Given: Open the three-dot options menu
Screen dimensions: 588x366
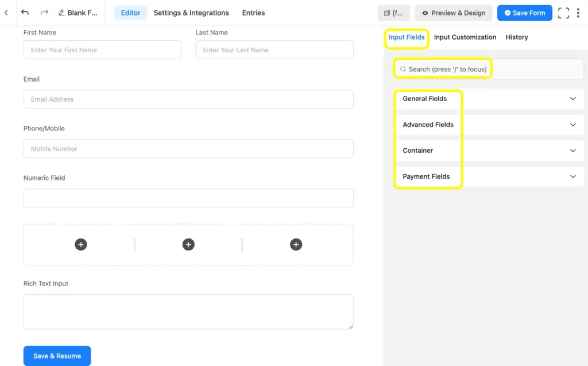Looking at the screenshot, I should click(578, 12).
